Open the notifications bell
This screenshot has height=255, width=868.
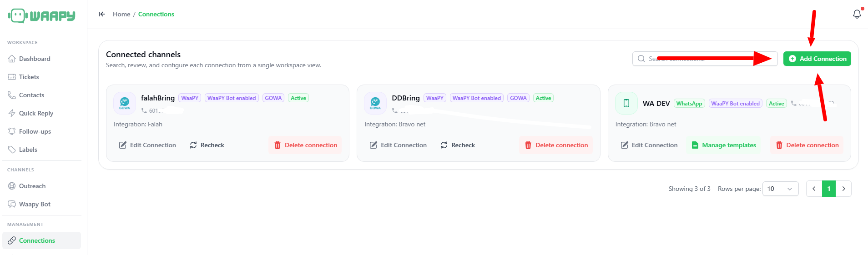point(857,14)
